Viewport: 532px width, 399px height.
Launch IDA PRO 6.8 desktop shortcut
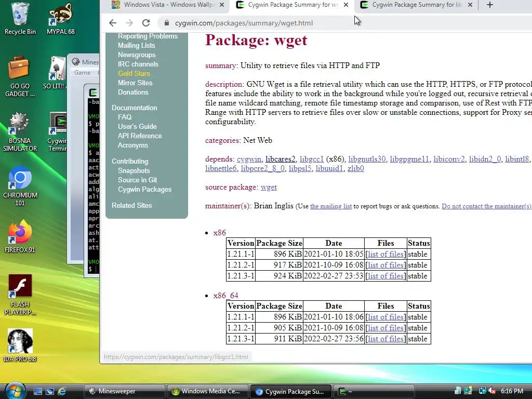coord(20,345)
